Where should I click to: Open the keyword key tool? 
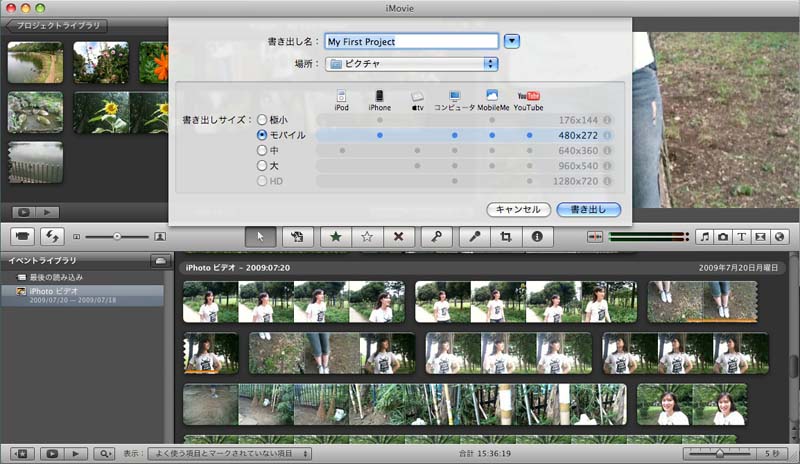[x=437, y=237]
